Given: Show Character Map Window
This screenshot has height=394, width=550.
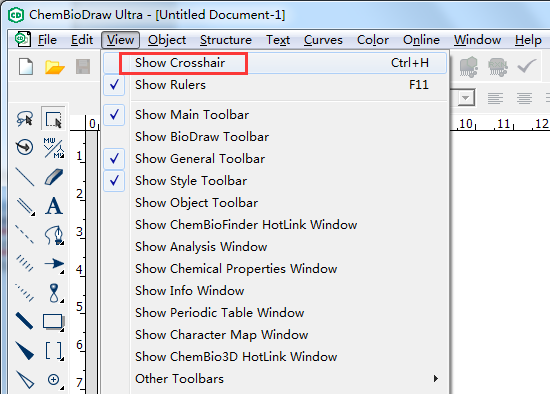Looking at the screenshot, I should (x=275, y=335).
